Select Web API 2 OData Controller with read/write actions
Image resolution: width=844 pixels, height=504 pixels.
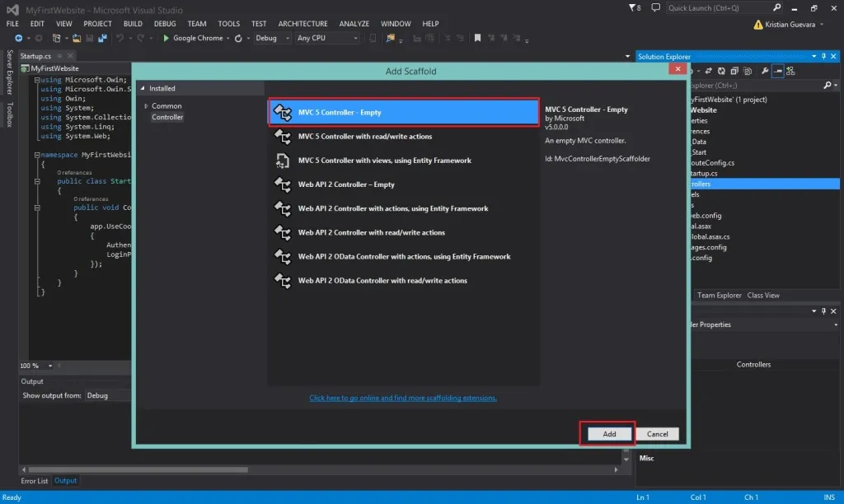coord(404,281)
